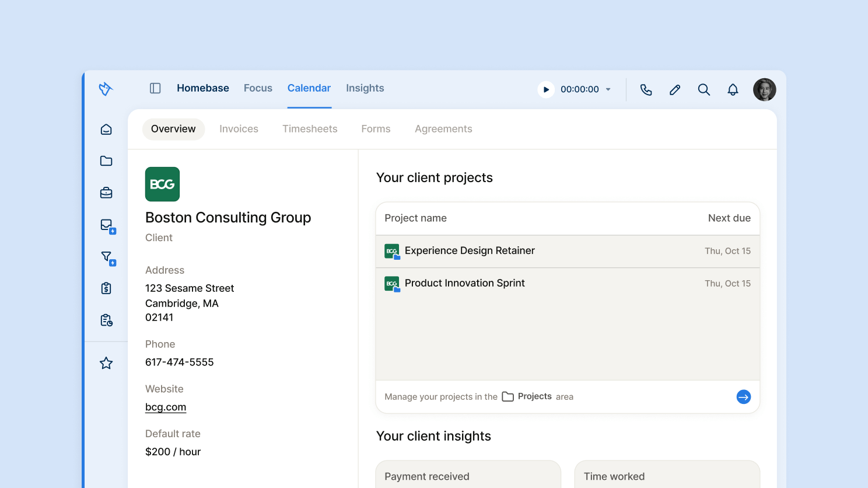868x488 pixels.
Task: Click the Next due column header
Action: coord(729,218)
